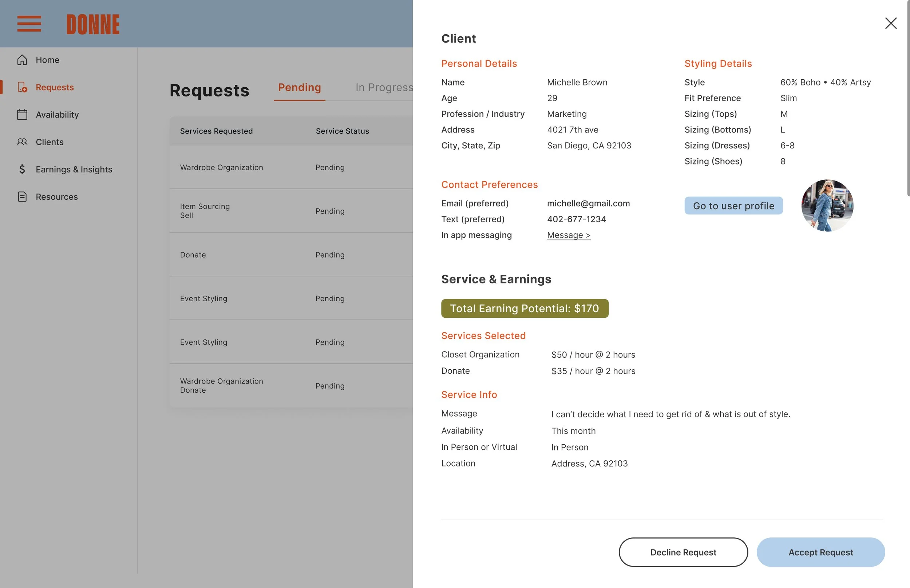The width and height of the screenshot is (910, 588).
Task: Click the Availability calendar icon
Action: coord(22,115)
